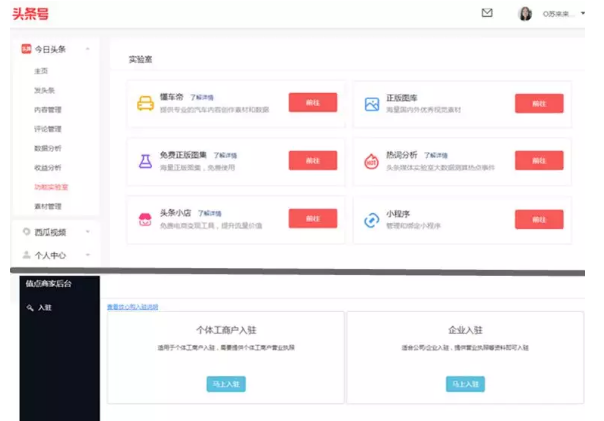Viewport: 604px width, 421px height.
Task: Click 前往 button for 头条小店
Action: (313, 218)
